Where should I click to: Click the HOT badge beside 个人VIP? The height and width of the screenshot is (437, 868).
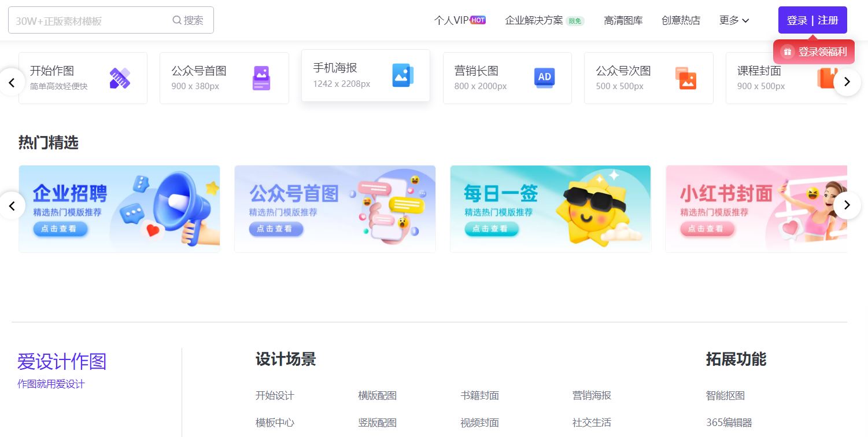(x=478, y=19)
